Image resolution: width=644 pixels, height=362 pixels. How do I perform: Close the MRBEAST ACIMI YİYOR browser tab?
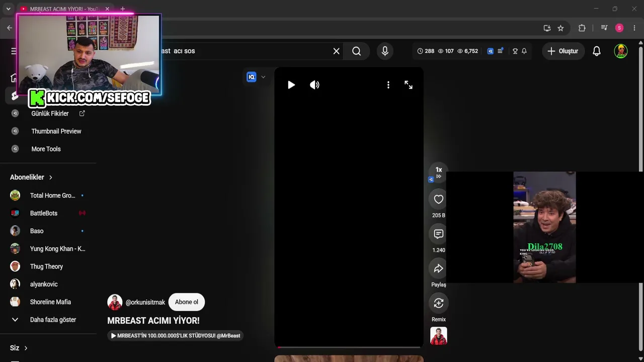point(107,9)
